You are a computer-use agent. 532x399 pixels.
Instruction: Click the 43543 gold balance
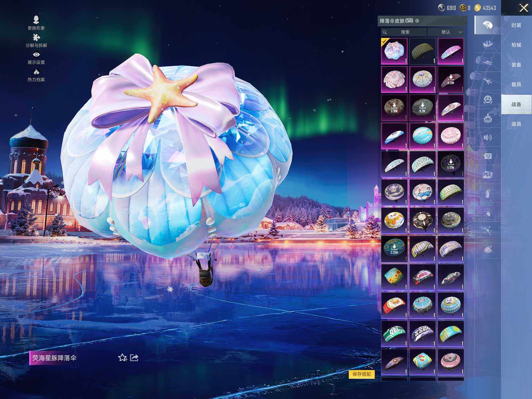point(489,8)
